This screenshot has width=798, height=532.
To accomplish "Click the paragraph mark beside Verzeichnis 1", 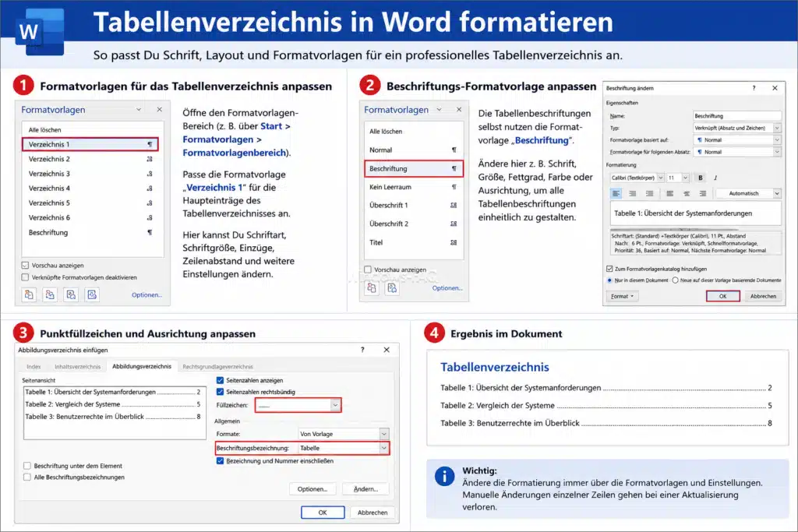I will [150, 144].
